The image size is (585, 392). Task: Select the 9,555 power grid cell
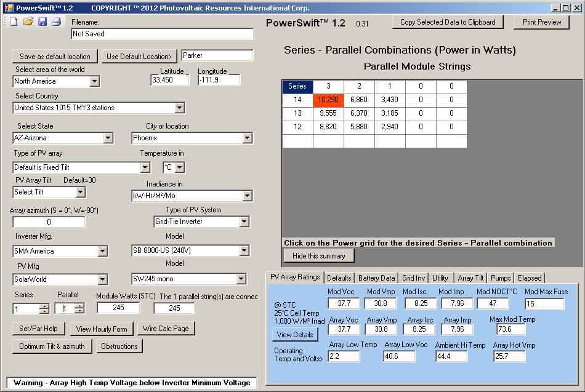coord(328,113)
